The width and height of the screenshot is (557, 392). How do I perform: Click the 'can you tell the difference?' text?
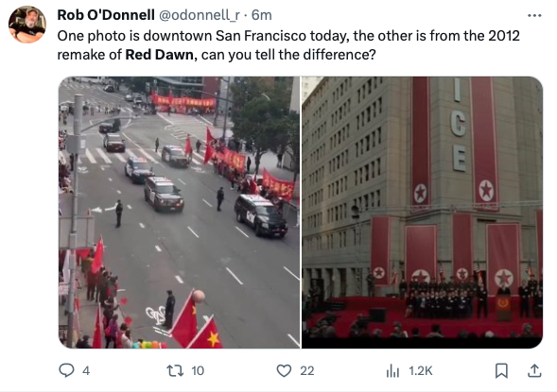288,55
